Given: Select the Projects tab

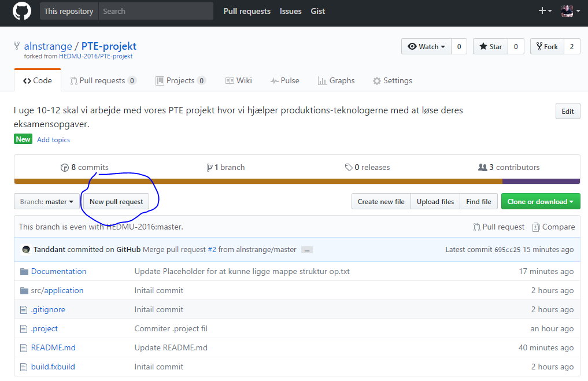Looking at the screenshot, I should click(x=181, y=80).
